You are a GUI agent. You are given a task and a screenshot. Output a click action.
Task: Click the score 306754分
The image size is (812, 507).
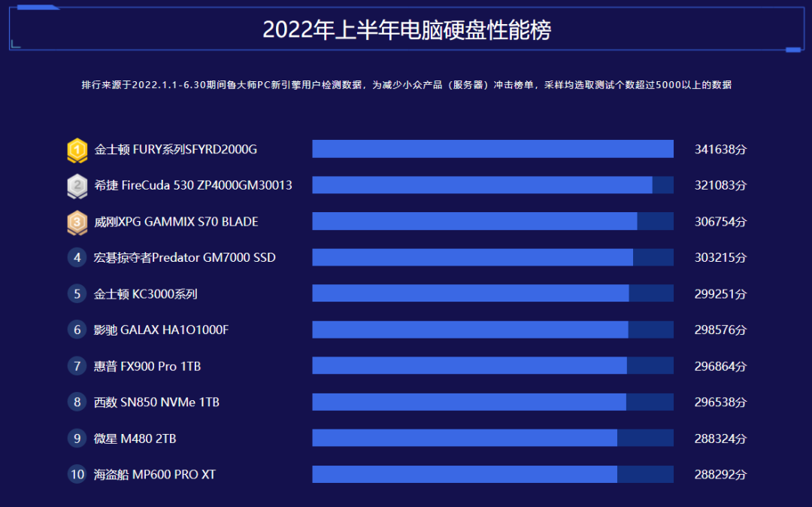(x=720, y=222)
